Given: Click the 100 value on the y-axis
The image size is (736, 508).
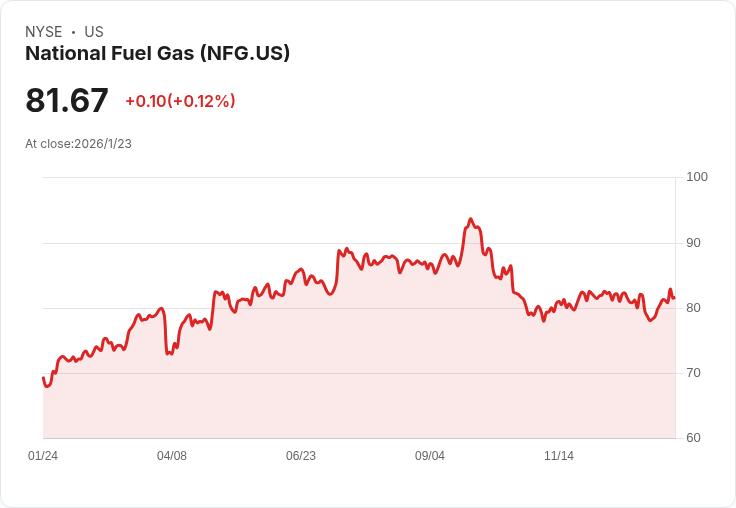Looking at the screenshot, I should pos(697,177).
